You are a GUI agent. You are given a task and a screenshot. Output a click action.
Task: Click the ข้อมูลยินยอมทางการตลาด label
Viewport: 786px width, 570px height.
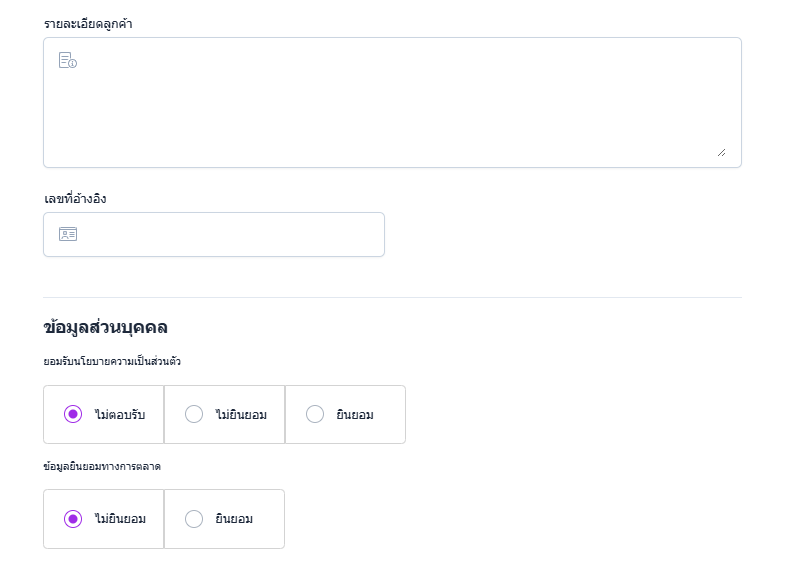click(x=102, y=466)
